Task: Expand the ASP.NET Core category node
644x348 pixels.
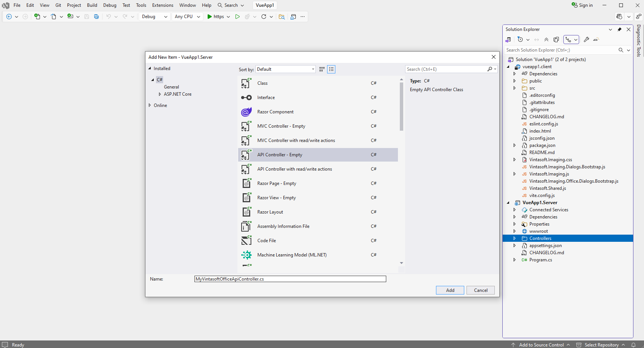Action: [x=160, y=94]
